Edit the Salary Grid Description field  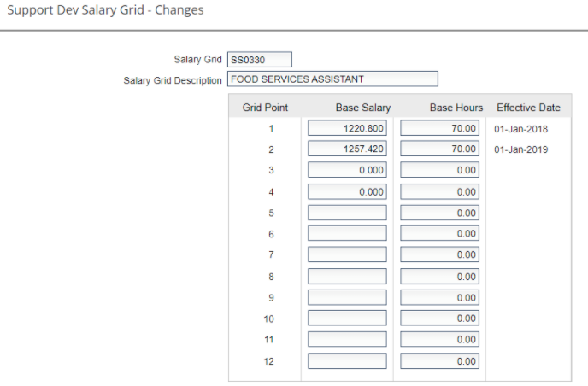coord(332,79)
